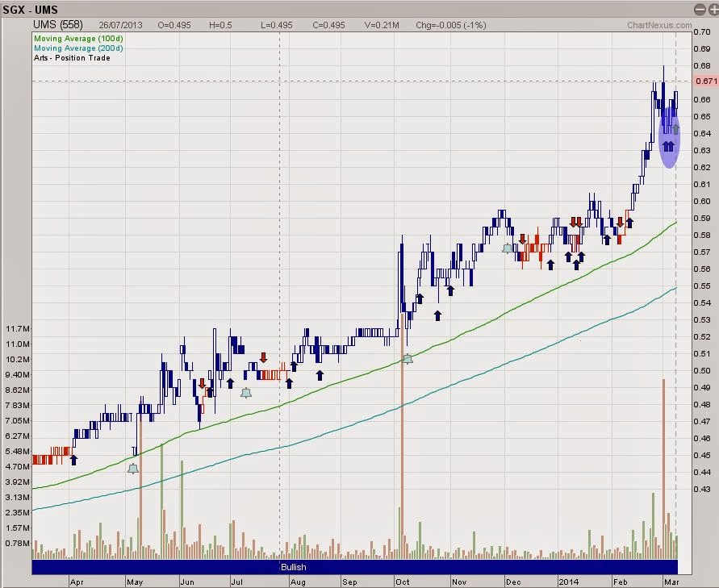Click the alert bell on October's volume spike
This screenshot has width=719, height=588.
[408, 359]
